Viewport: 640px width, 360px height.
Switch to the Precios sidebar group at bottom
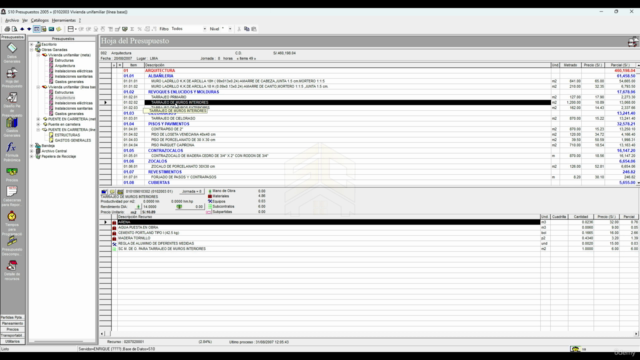[12, 329]
